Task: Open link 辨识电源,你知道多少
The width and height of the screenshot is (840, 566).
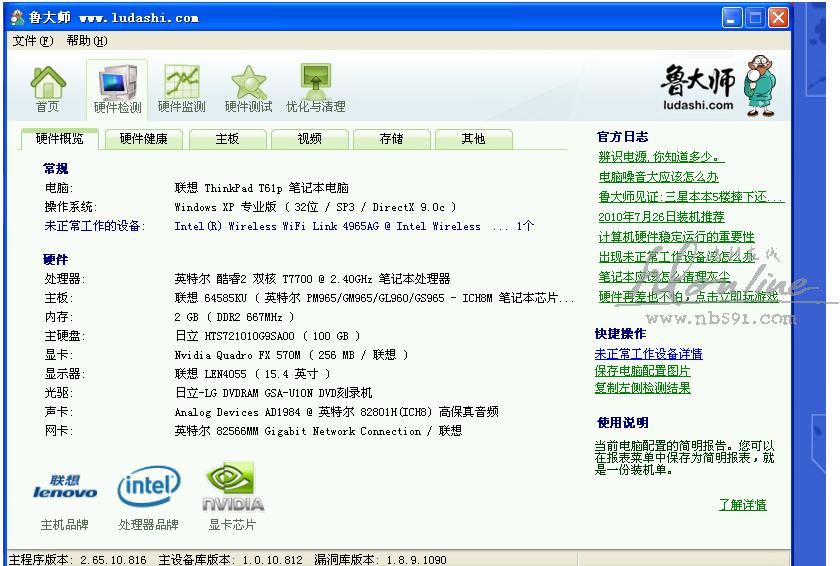Action: (661, 157)
